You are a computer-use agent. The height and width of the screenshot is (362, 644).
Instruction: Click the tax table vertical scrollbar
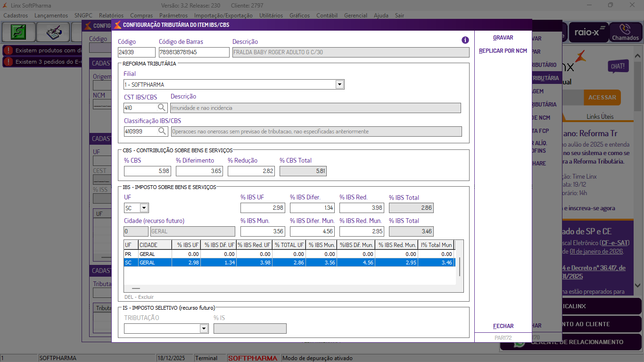coord(459,267)
